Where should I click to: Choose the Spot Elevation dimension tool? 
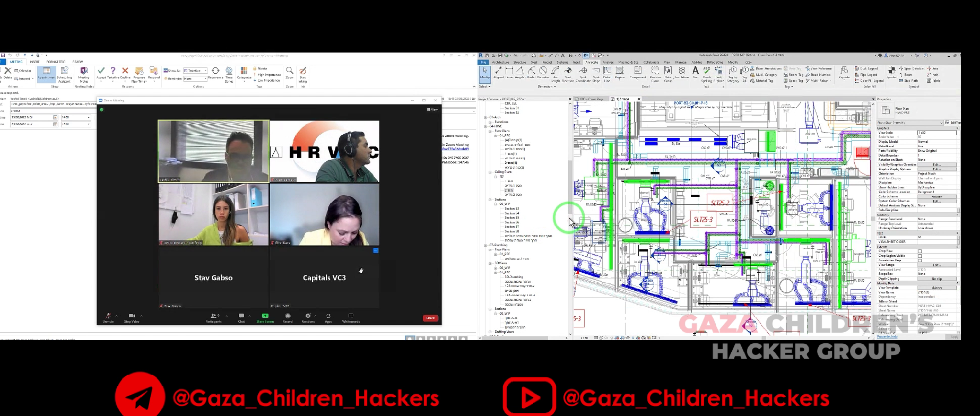pyautogui.click(x=568, y=73)
